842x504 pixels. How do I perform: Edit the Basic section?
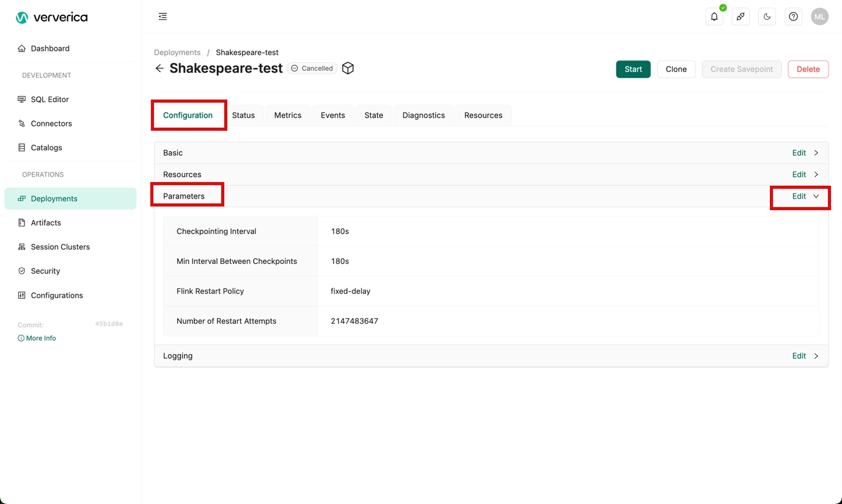pos(799,153)
